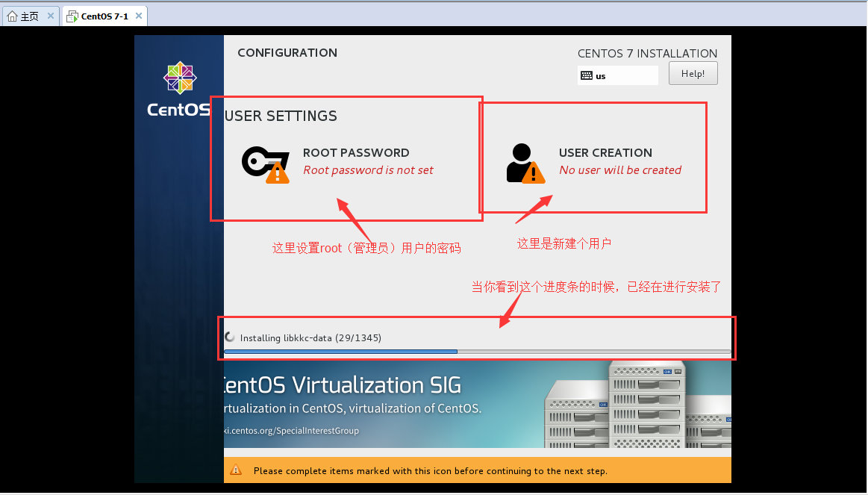
Task: Click the installing spinner icon
Action: coord(230,337)
